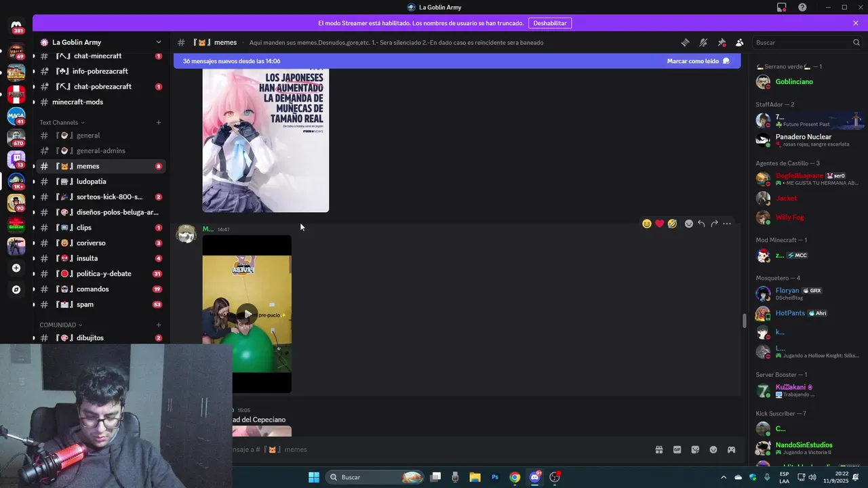Open the clips channel
The width and height of the screenshot is (868, 488).
(x=100, y=228)
